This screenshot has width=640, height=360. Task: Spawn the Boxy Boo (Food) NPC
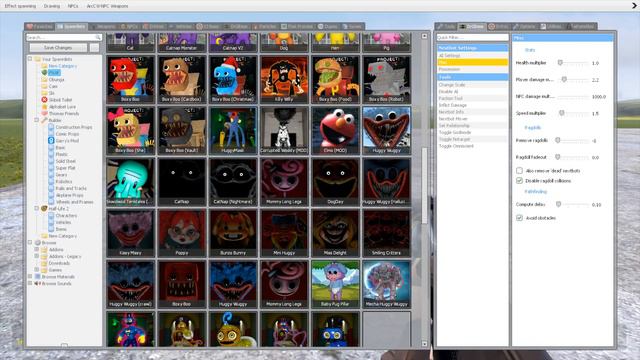pos(335,79)
